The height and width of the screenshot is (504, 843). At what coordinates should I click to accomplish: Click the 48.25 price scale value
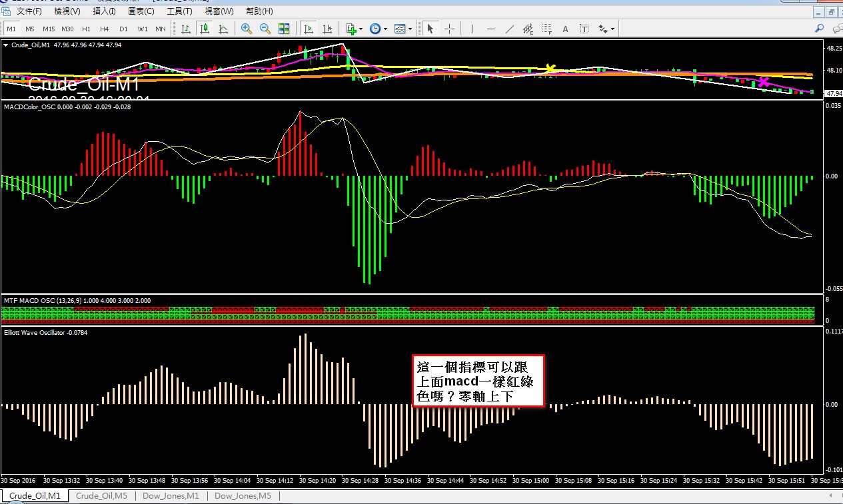834,49
